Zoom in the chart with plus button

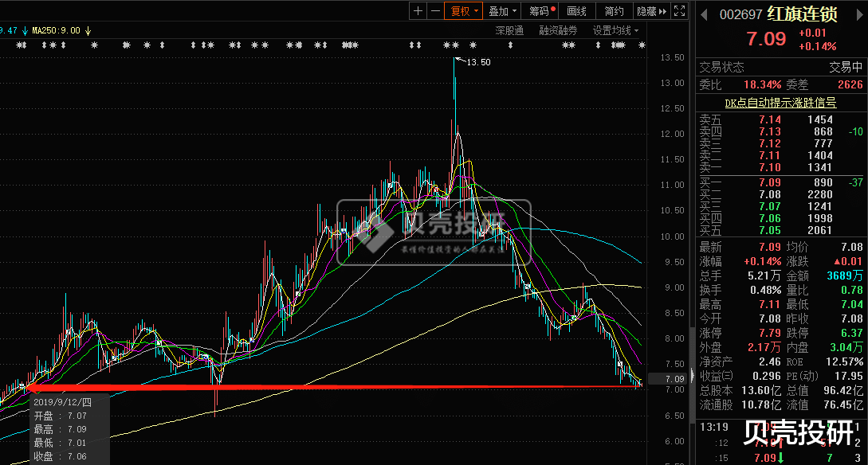tap(418, 10)
